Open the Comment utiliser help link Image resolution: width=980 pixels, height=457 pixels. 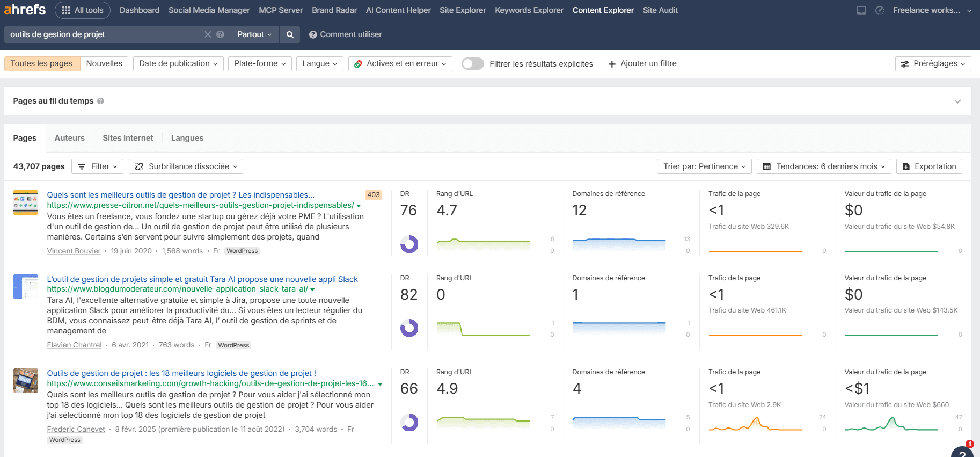point(346,34)
